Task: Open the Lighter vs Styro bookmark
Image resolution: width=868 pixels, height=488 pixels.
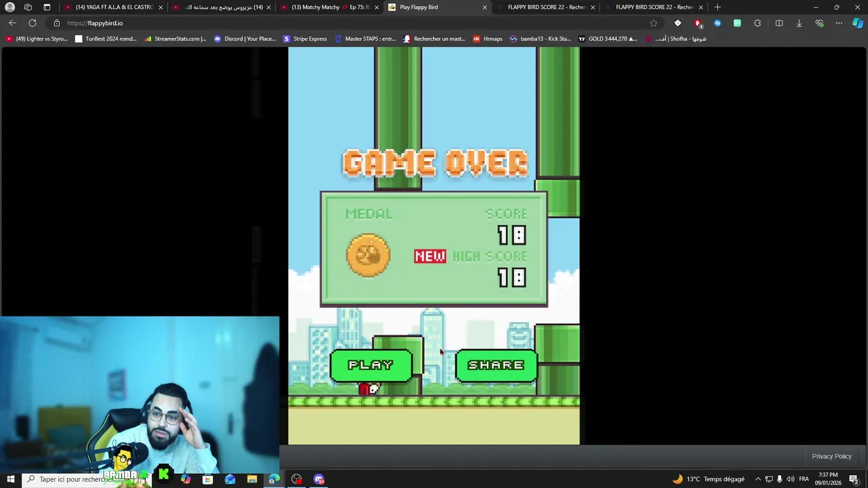Action: [x=37, y=39]
